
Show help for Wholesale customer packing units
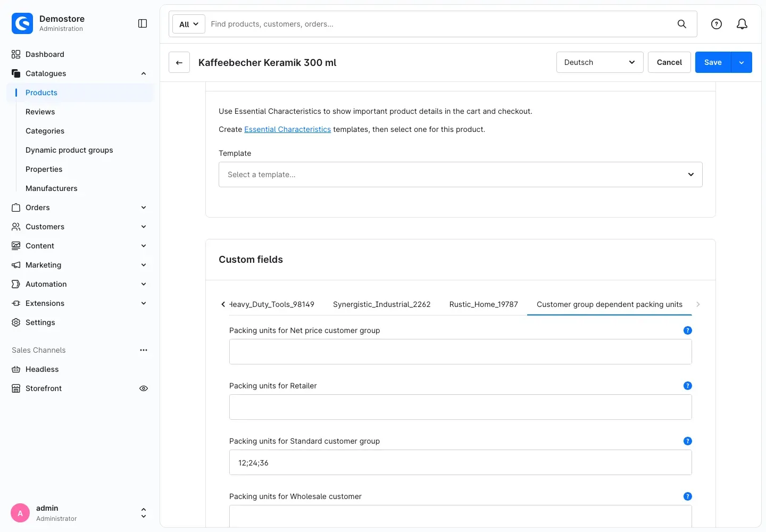(x=687, y=496)
